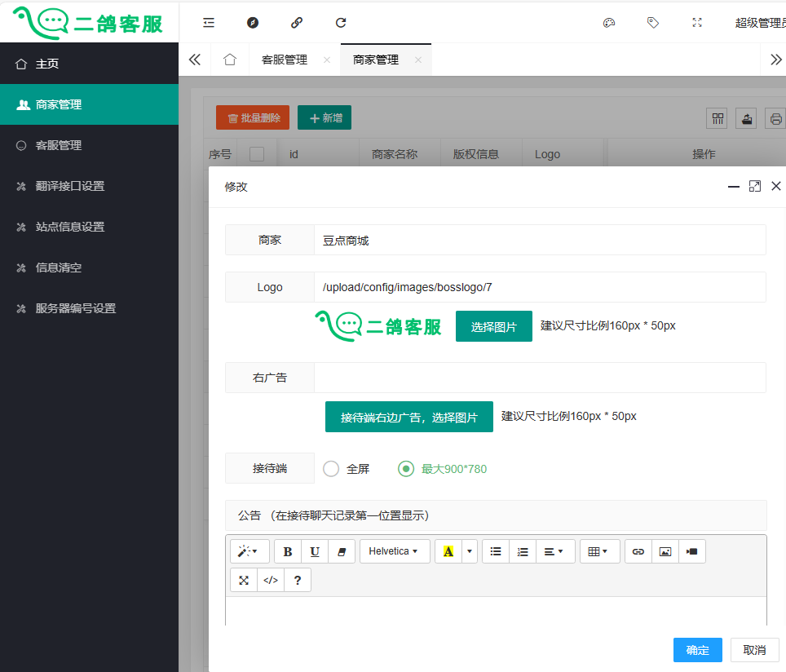Click the tag note icon in header

(x=652, y=23)
